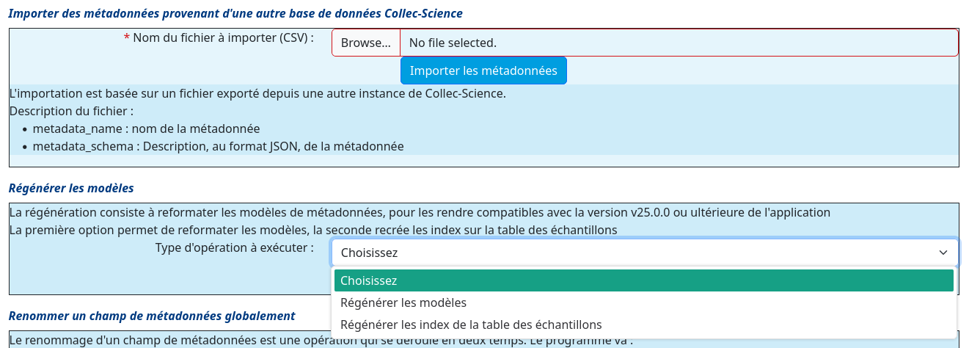The width and height of the screenshot is (980, 348).
Task: Click the 'metadata_name : nom de la métadonnée' bullet
Action: (x=147, y=128)
